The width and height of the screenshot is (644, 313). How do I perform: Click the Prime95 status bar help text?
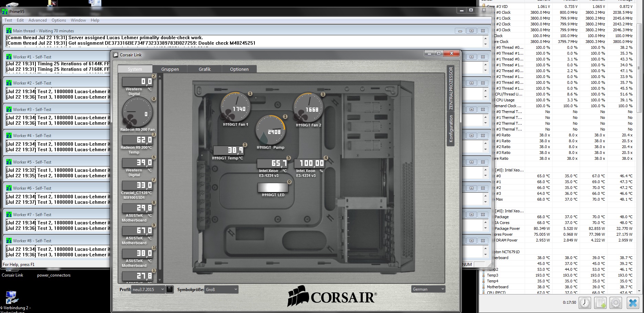pyautogui.click(x=19, y=264)
